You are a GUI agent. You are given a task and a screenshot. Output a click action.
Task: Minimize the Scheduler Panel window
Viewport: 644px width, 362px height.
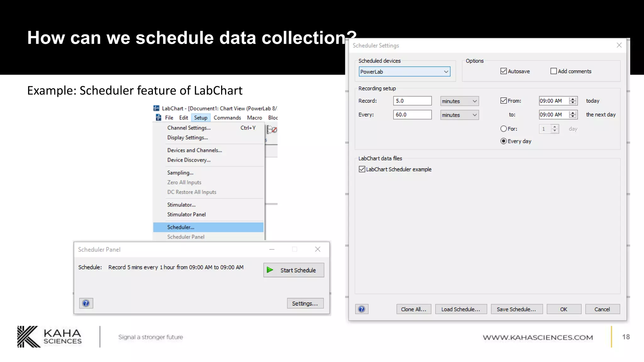272,249
